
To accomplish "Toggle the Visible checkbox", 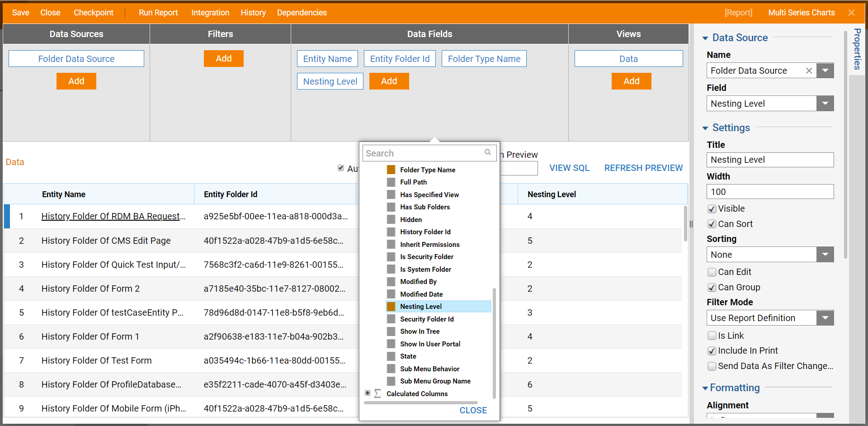I will [712, 209].
